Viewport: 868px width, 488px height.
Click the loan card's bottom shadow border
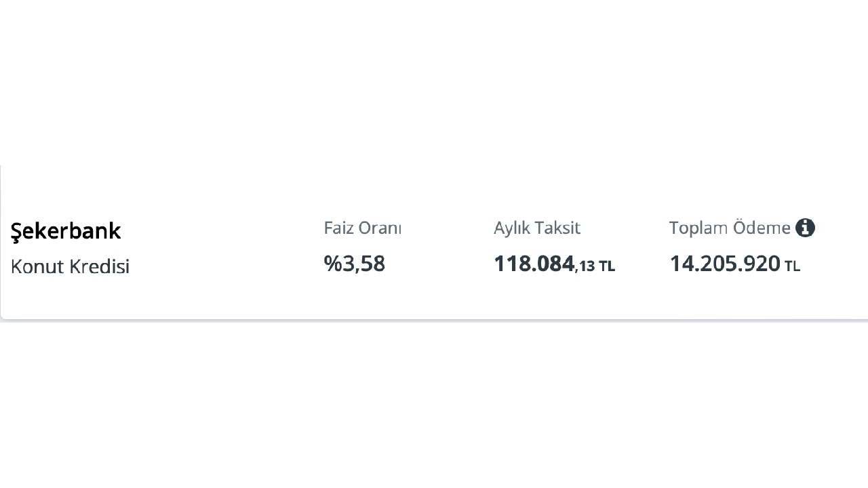(x=434, y=319)
